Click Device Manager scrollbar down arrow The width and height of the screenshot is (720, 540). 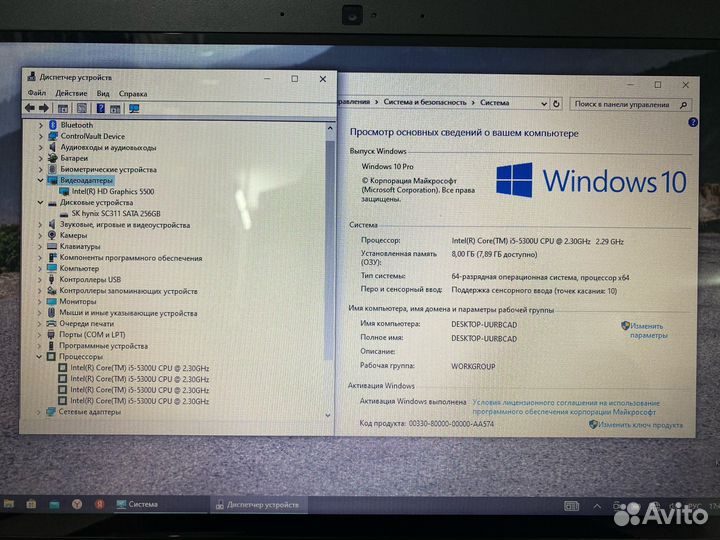point(328,415)
